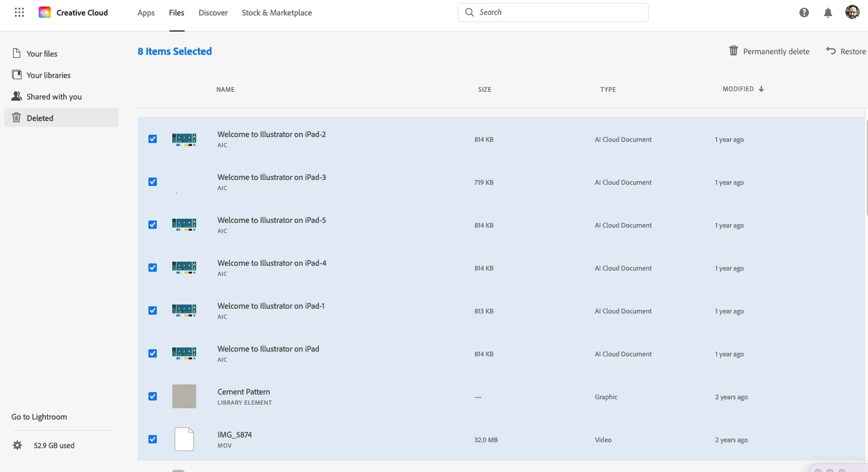Image resolution: width=868 pixels, height=472 pixels.
Task: Follow the Go to Lightroom link
Action: click(39, 417)
